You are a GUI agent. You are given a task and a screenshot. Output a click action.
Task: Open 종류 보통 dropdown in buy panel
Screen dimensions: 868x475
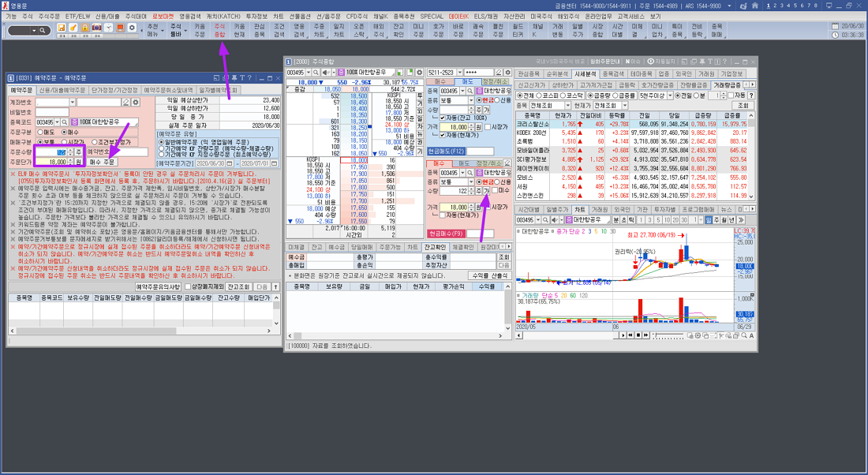471,181
